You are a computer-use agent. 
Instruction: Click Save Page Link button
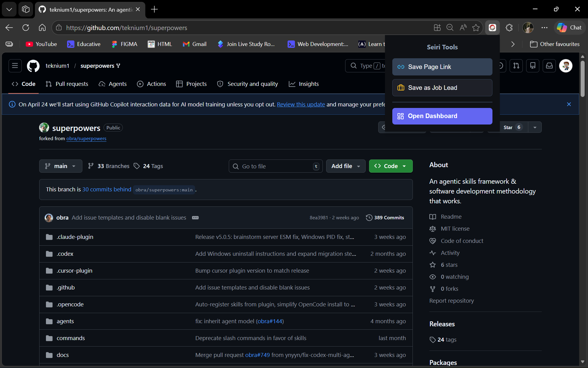[x=442, y=67]
